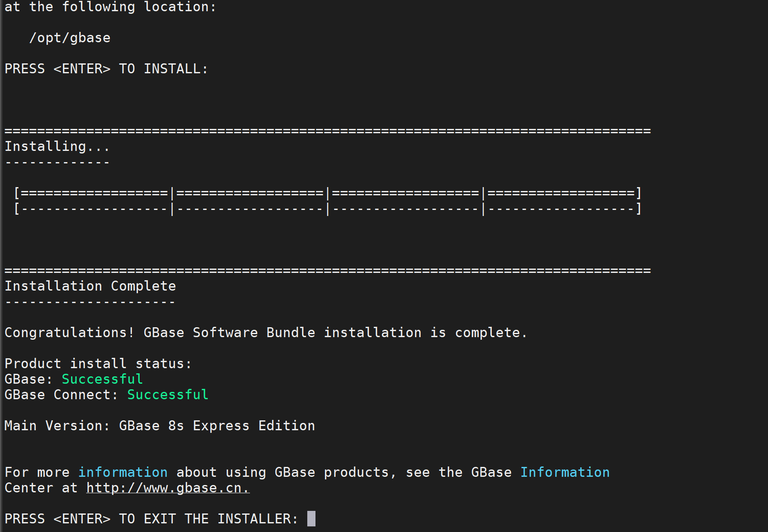
Task: Click the dashed progress scale row
Action: tap(328, 209)
